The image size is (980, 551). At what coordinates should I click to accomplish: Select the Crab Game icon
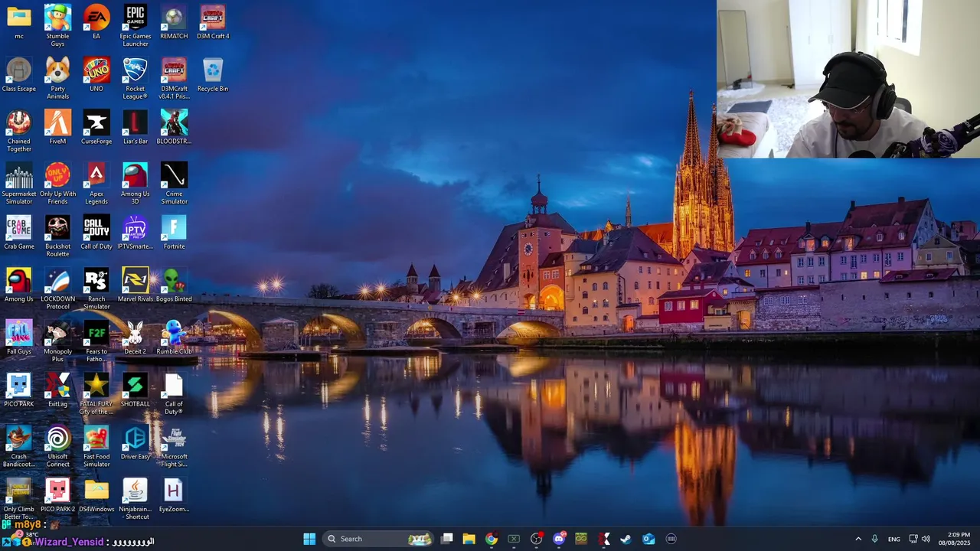click(19, 232)
